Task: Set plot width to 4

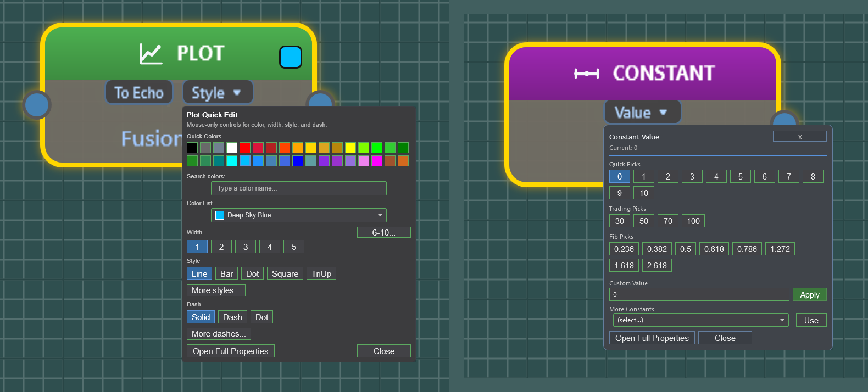Action: 270,247
